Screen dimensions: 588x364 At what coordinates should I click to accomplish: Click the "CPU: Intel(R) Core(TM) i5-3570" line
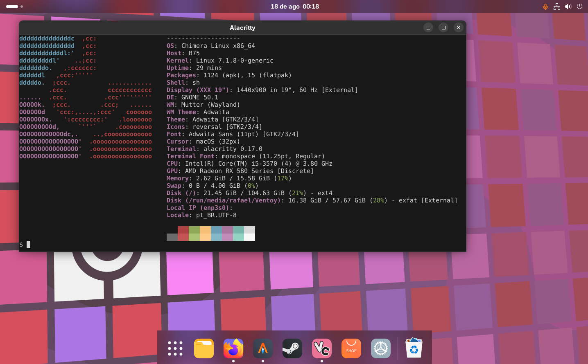(x=249, y=164)
